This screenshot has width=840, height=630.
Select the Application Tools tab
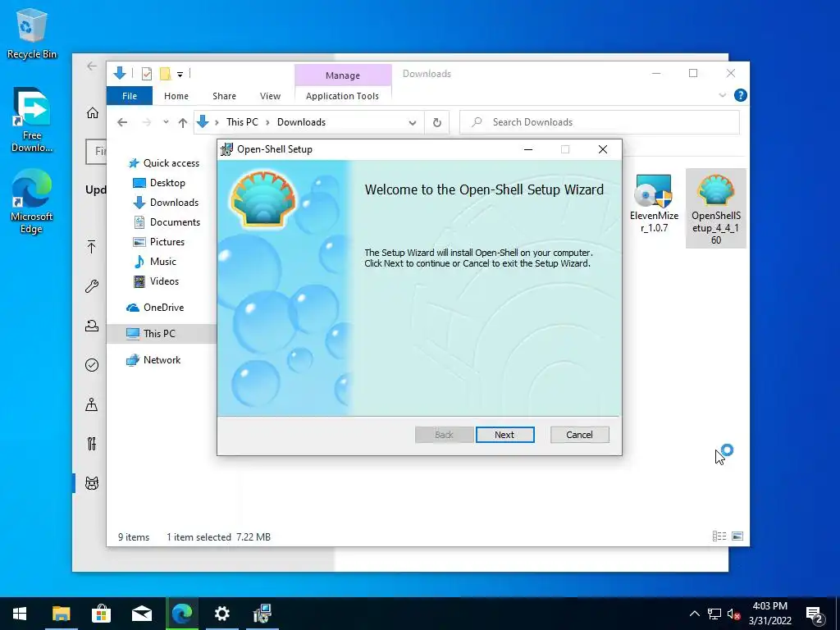pos(342,96)
